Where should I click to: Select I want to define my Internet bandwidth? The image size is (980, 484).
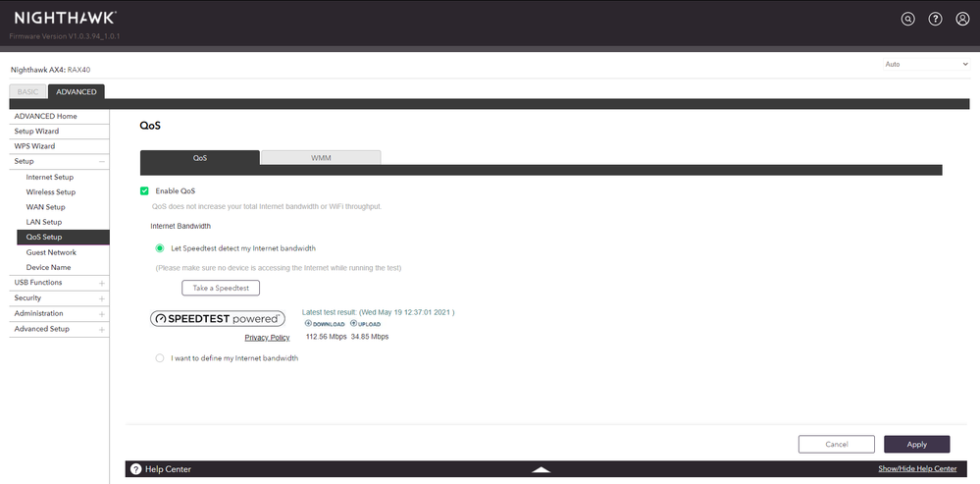click(x=159, y=358)
